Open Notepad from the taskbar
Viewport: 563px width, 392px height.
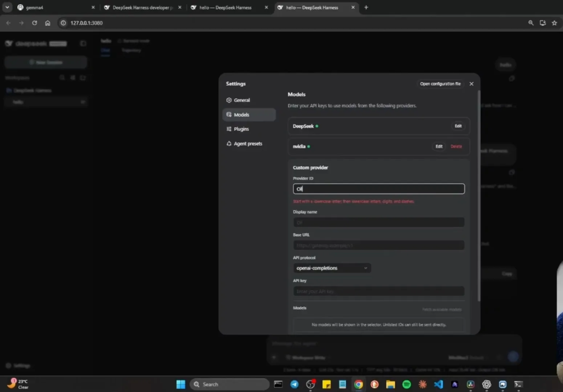[x=342, y=384]
